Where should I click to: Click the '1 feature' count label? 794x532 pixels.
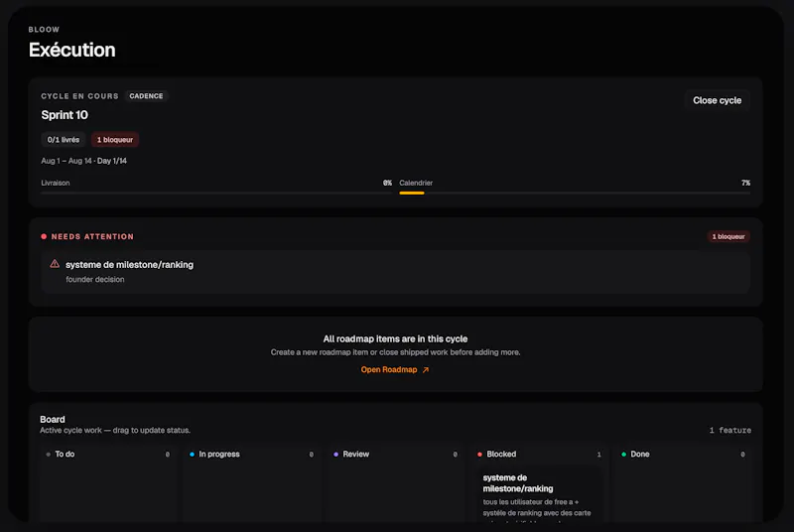point(730,430)
